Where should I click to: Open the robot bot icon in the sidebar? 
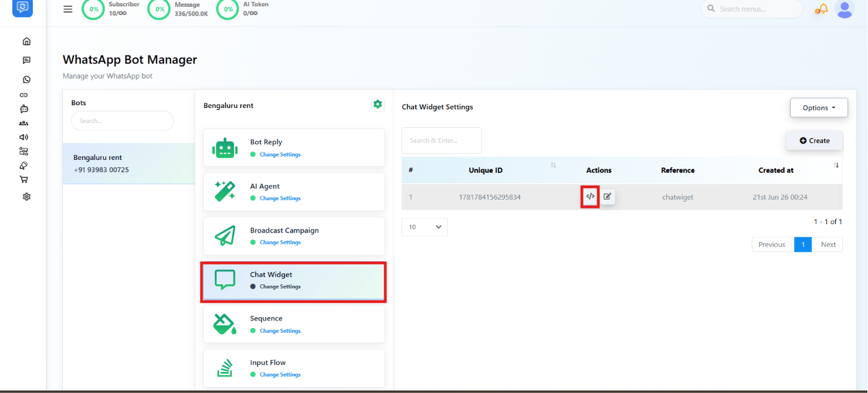click(24, 109)
